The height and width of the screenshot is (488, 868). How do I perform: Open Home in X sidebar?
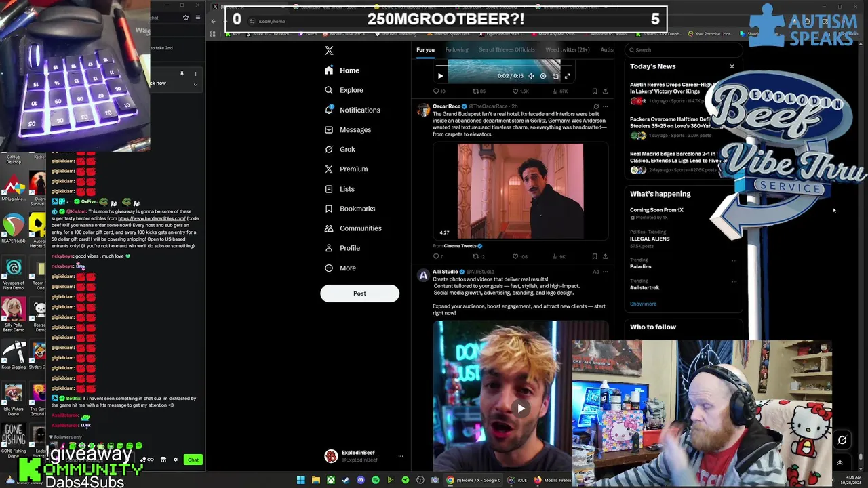point(342,70)
